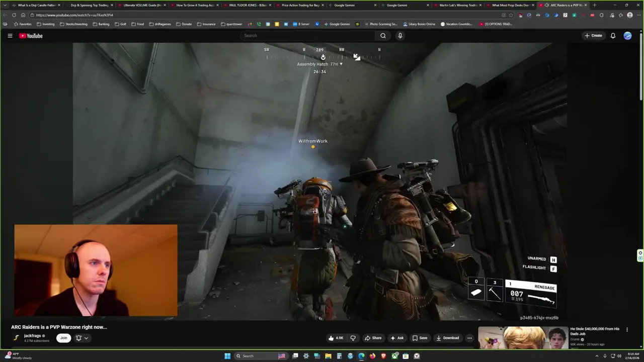Open 'He Stole $40,000,000' video title
This screenshot has height=362, width=644.
pyautogui.click(x=595, y=331)
